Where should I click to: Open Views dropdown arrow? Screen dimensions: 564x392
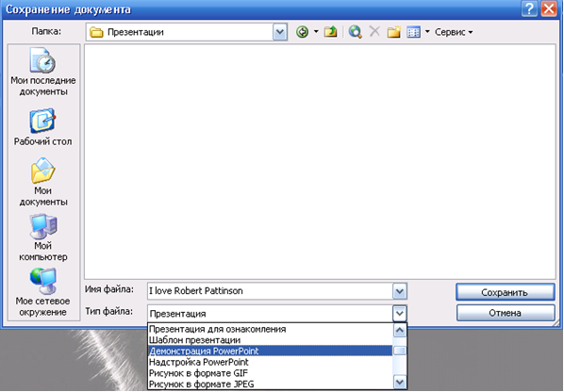point(427,32)
